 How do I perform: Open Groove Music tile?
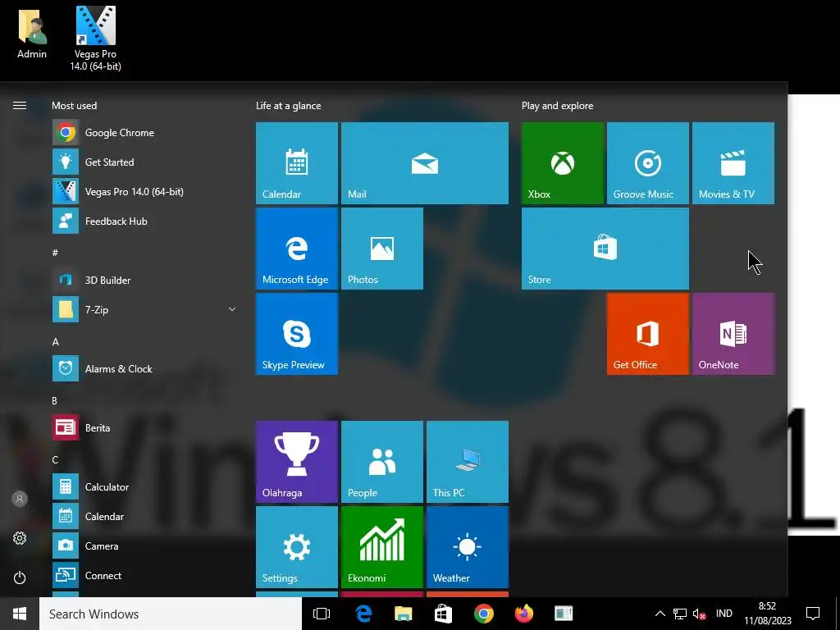[648, 163]
